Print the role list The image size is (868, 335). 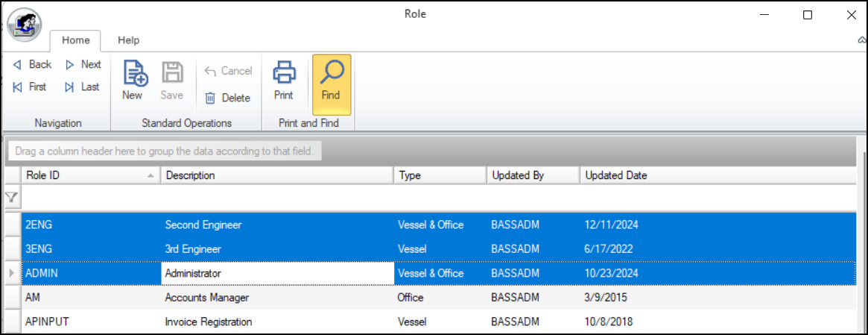click(x=283, y=81)
